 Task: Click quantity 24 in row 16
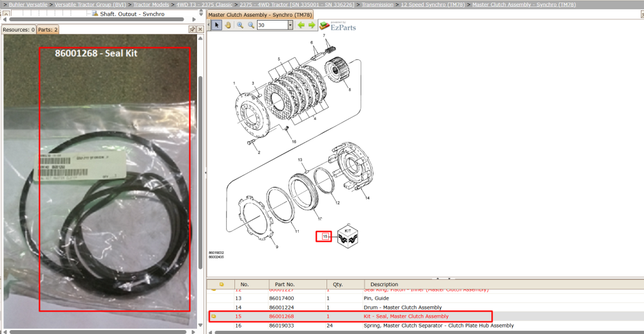coord(330,326)
